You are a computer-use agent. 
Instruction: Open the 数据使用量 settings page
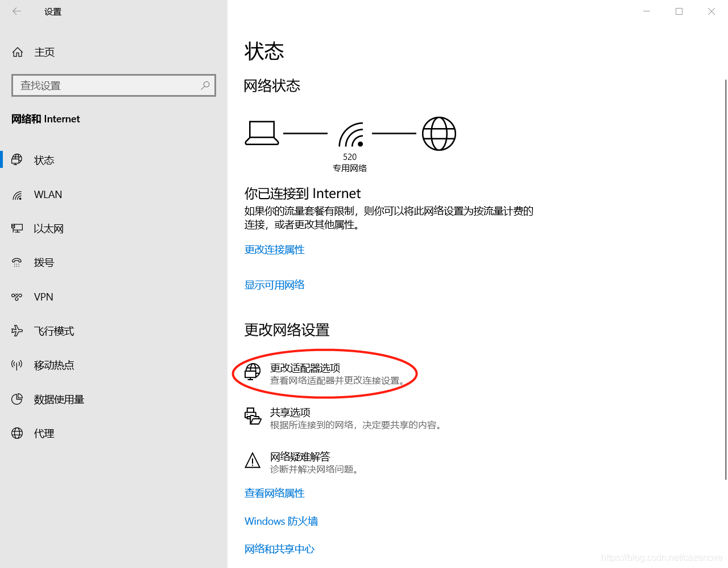(x=114, y=400)
